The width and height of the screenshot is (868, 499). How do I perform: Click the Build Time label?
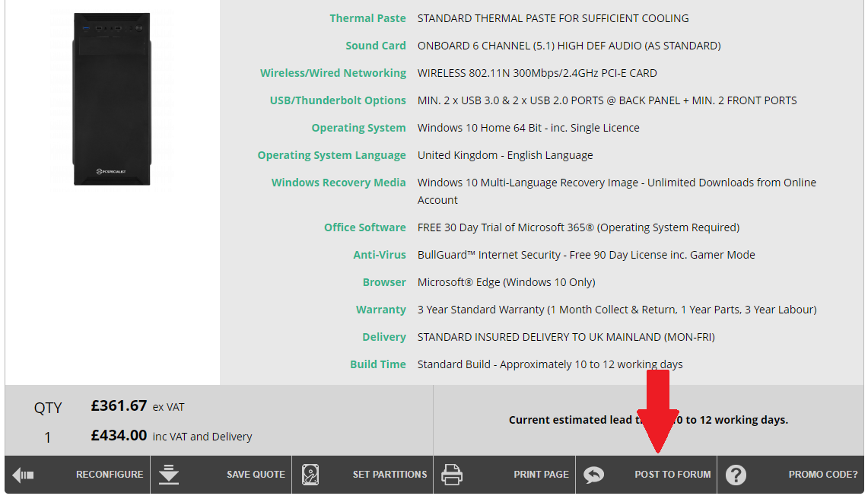(x=377, y=364)
